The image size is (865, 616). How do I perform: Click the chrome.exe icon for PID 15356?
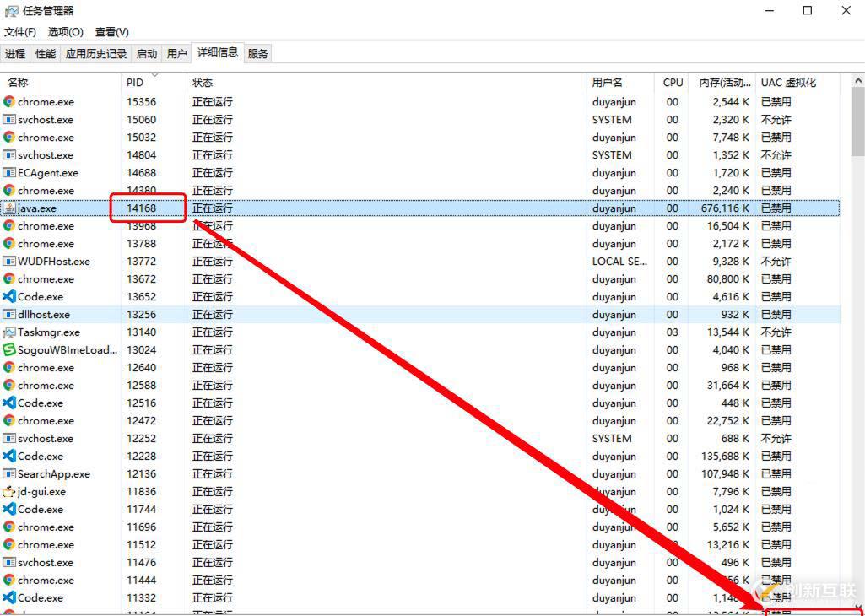tap(8, 101)
